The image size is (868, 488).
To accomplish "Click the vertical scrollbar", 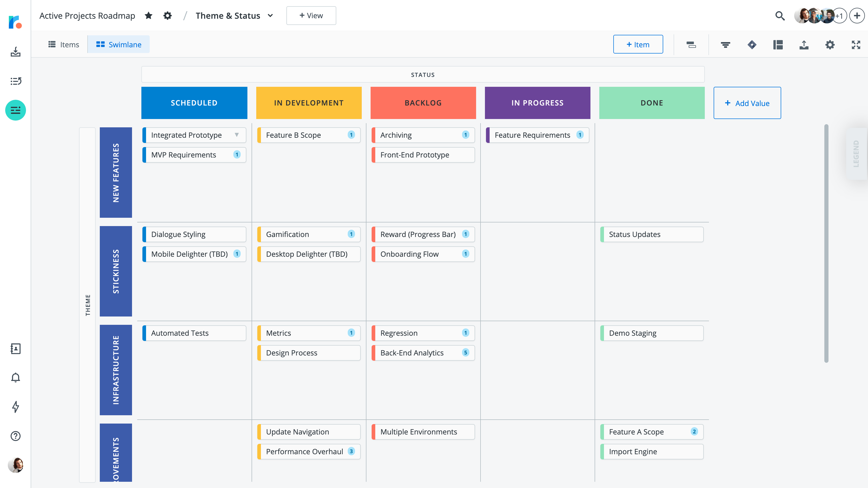I will point(826,243).
